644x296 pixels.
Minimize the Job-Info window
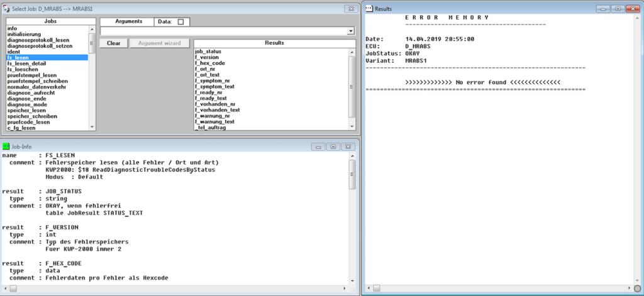(319, 146)
